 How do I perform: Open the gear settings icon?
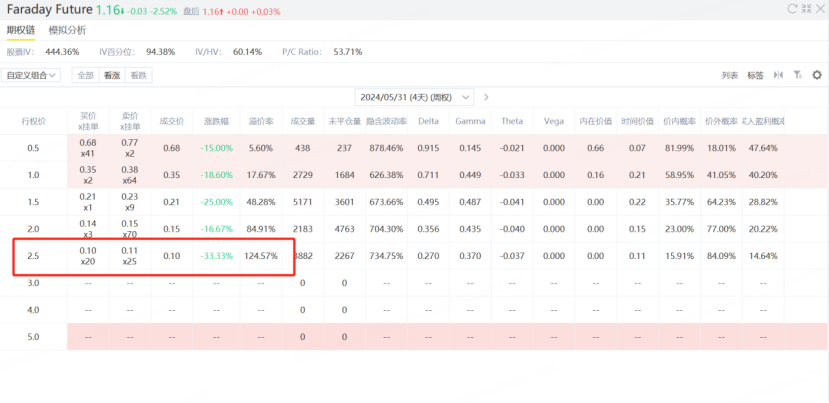pos(817,75)
